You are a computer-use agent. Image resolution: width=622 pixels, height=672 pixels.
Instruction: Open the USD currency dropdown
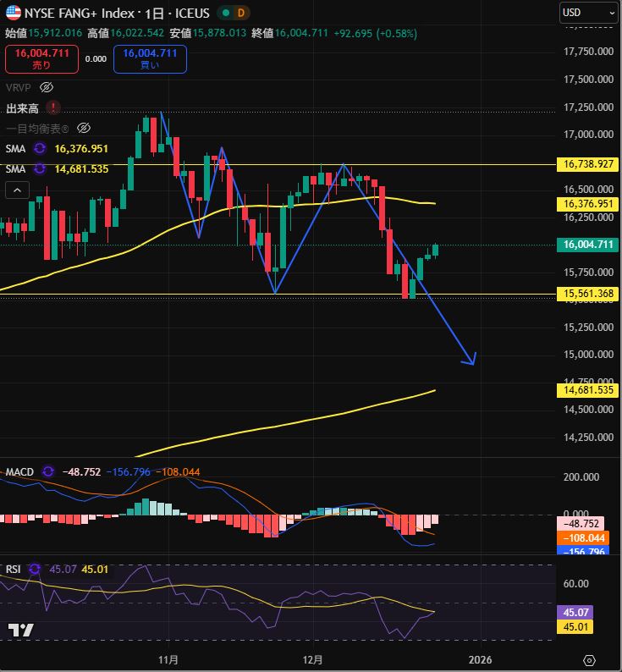click(589, 13)
